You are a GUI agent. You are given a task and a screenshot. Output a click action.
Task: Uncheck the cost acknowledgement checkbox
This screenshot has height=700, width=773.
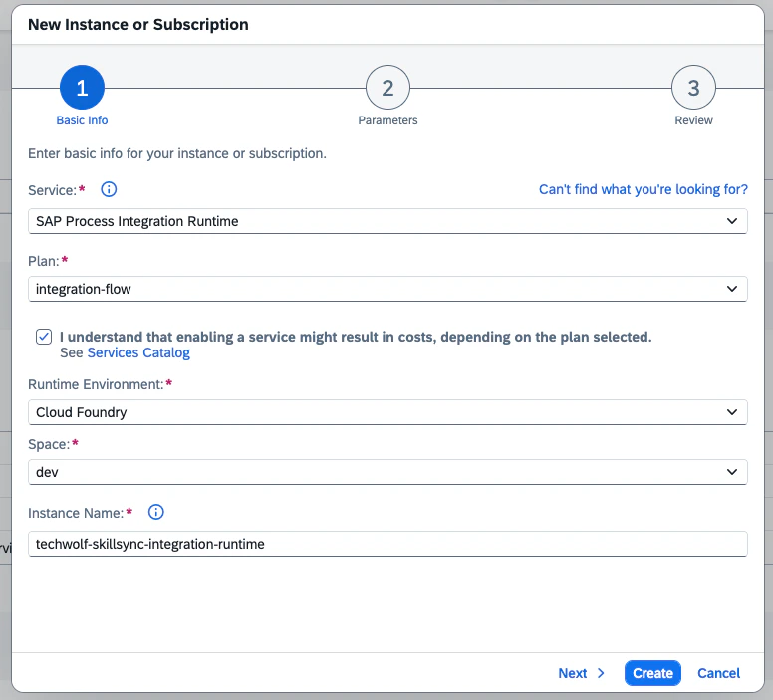[44, 337]
